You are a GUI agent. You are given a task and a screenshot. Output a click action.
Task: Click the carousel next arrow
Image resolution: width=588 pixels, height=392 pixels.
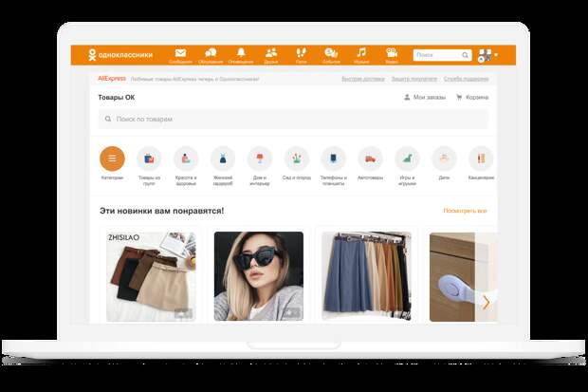487,302
